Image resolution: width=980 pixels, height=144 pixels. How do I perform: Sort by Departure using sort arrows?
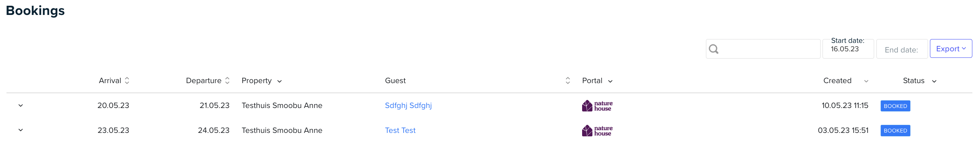[227, 80]
